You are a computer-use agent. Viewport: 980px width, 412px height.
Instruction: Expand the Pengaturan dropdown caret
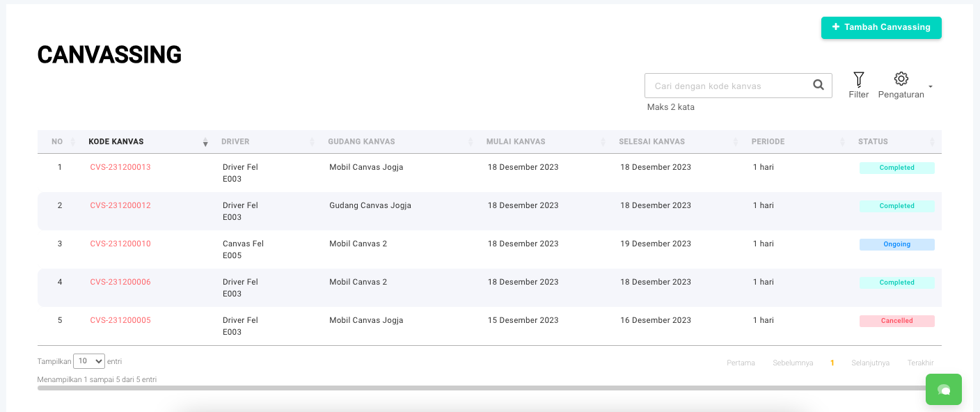tap(931, 87)
